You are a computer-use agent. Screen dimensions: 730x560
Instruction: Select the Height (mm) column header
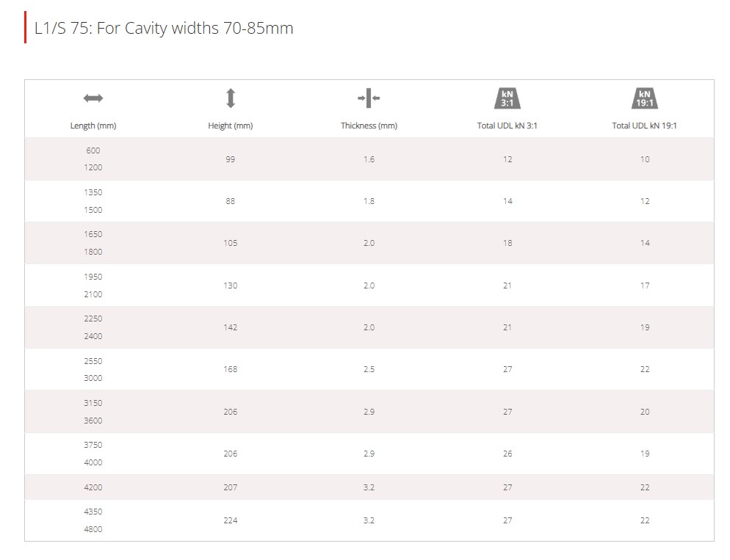pyautogui.click(x=231, y=126)
